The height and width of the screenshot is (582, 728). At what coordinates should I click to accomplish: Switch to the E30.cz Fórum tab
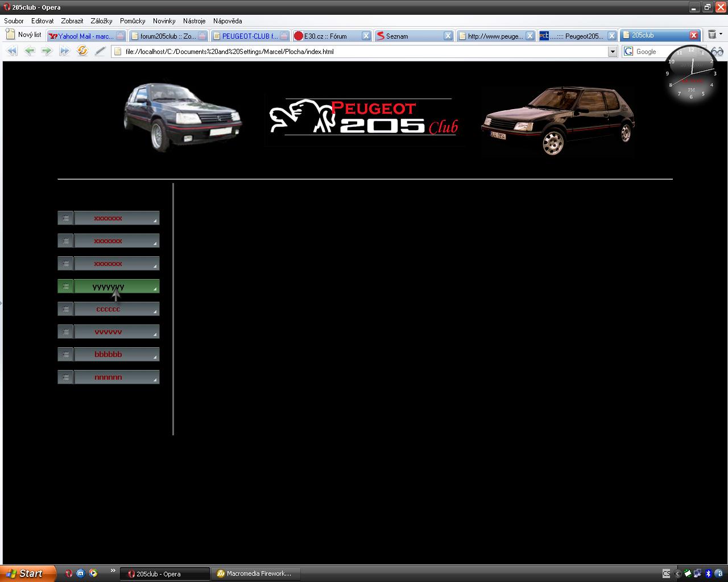326,36
